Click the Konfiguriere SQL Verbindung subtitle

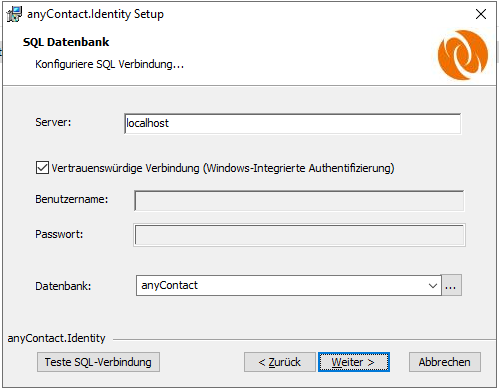tap(109, 64)
